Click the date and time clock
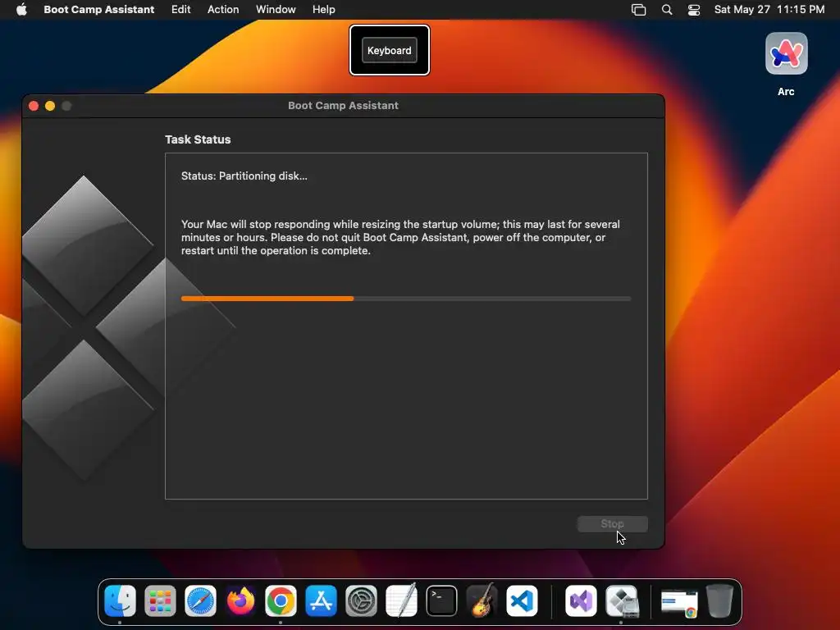Image resolution: width=840 pixels, height=630 pixels. tap(769, 9)
